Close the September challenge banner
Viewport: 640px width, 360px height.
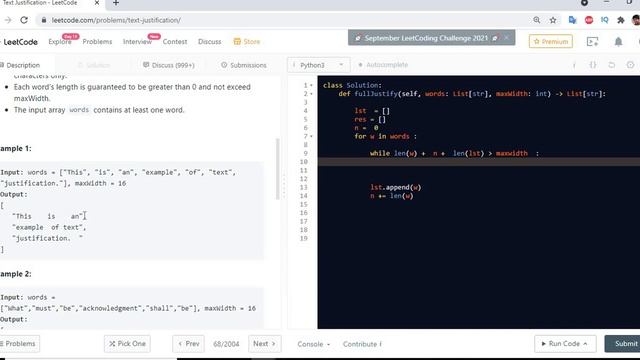tap(507, 38)
